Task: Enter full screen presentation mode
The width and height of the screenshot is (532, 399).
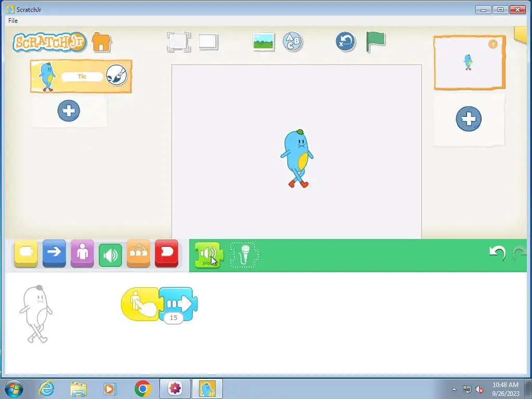Action: tap(179, 42)
